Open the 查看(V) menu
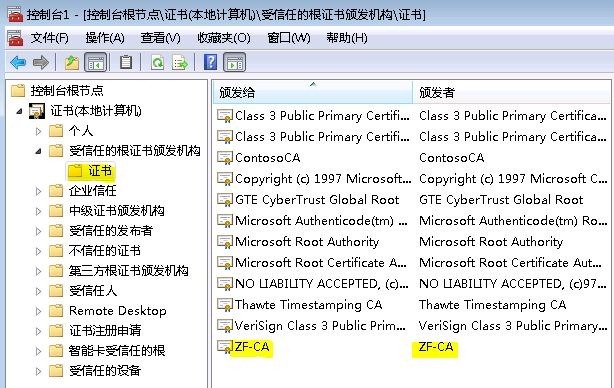614x388 pixels. point(161,38)
